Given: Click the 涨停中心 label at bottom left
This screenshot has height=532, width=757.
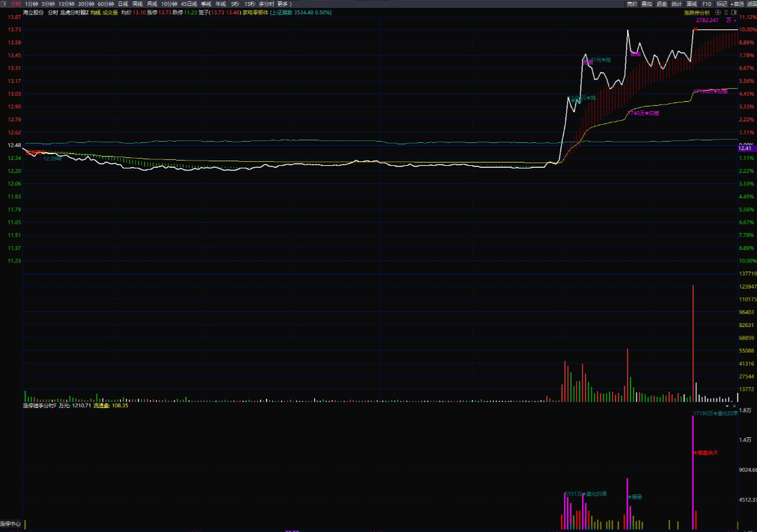Looking at the screenshot, I should [x=10, y=524].
